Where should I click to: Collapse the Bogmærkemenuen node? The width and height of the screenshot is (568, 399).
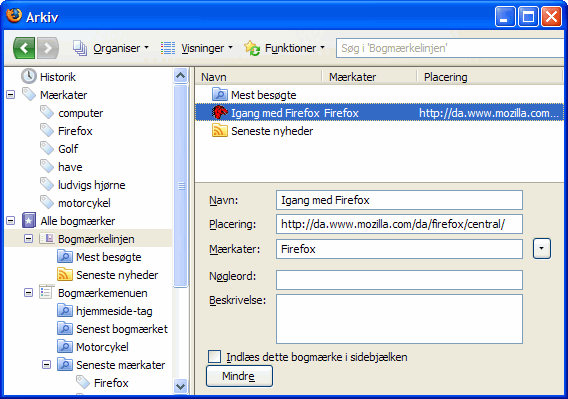[28, 293]
